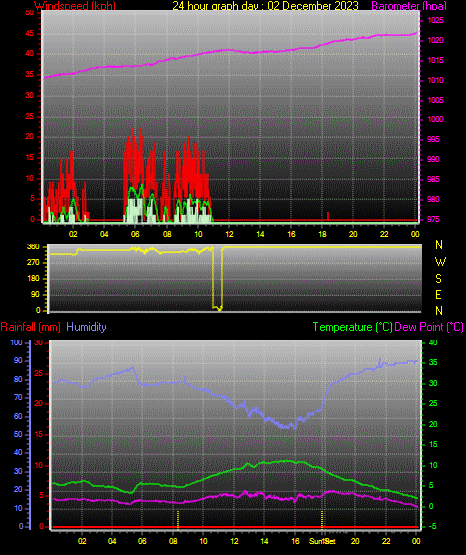
Task: Select the 'Rainfall (mm)' legend label
Action: pos(30,327)
